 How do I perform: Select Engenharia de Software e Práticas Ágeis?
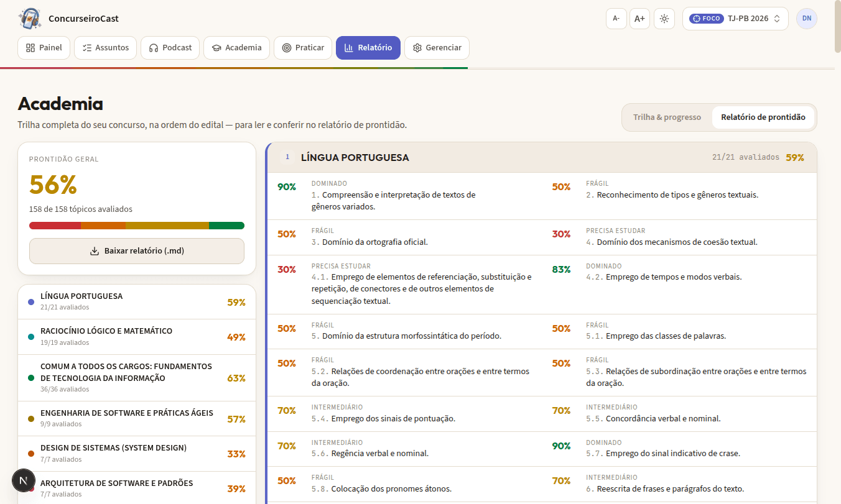pos(137,419)
